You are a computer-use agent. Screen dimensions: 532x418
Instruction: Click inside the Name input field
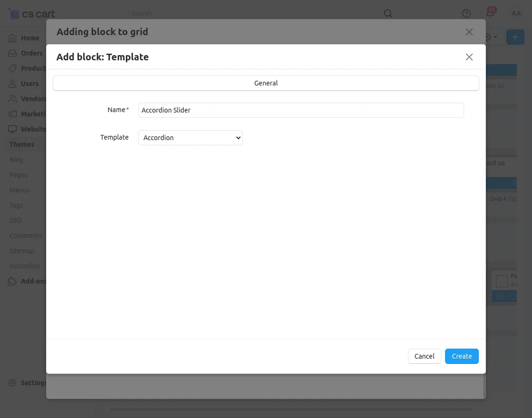[301, 110]
